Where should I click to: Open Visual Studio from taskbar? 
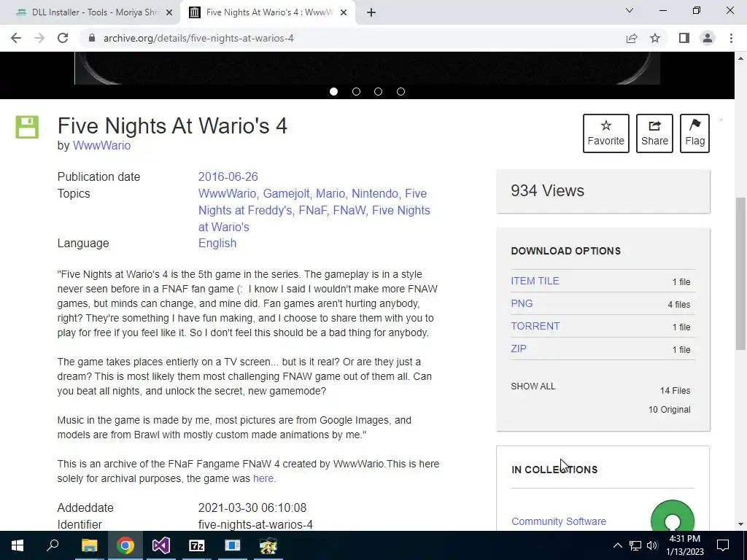pyautogui.click(x=161, y=545)
